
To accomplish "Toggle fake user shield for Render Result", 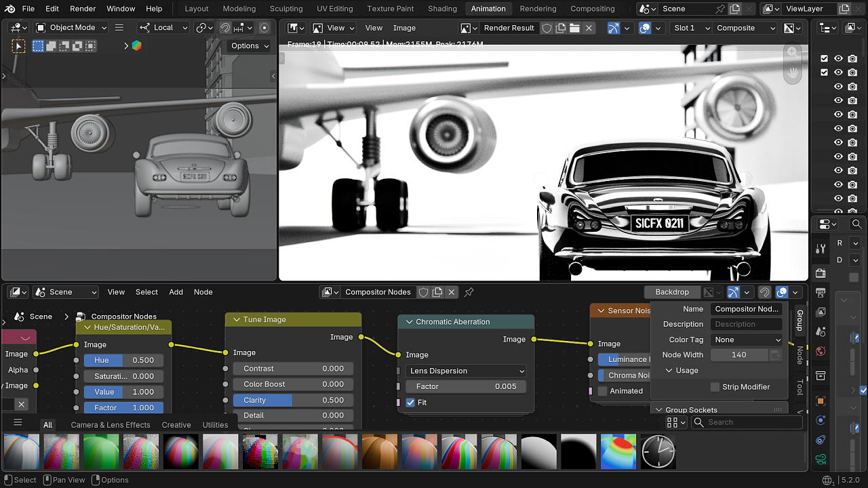I will pos(547,28).
